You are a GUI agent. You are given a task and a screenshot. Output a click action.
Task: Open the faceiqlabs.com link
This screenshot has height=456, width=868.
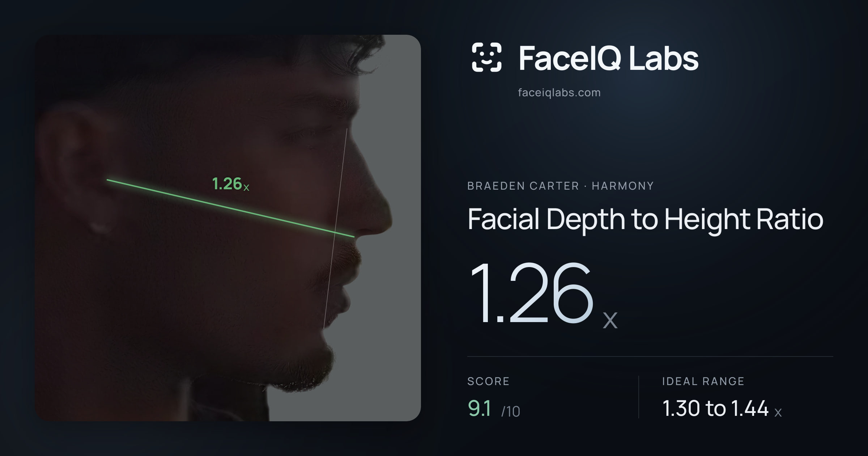coord(559,93)
